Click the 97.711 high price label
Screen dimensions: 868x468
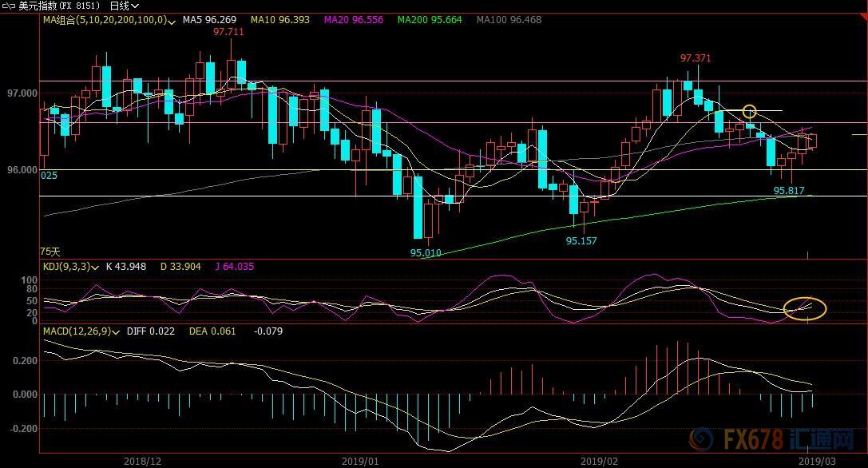point(228,32)
